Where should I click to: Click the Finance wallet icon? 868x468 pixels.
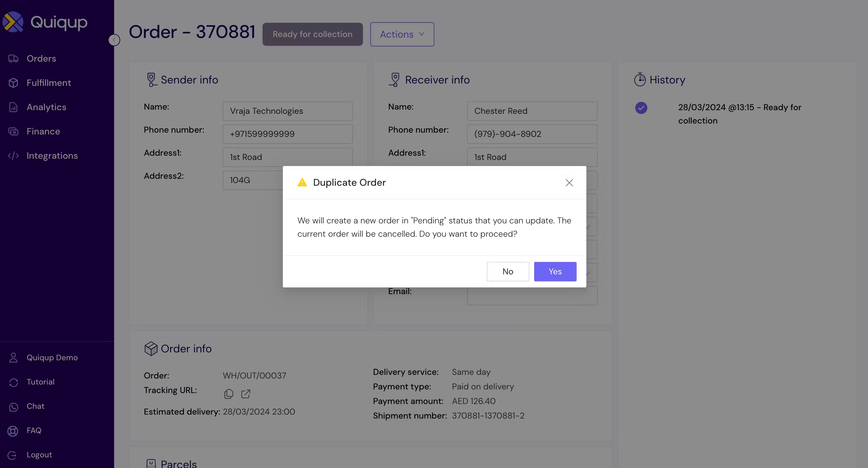coord(13,131)
